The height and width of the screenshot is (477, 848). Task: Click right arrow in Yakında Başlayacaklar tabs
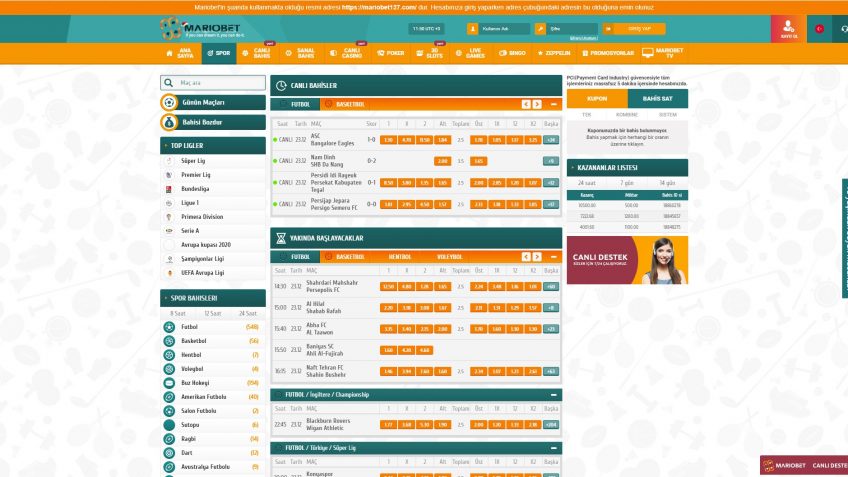(x=536, y=257)
